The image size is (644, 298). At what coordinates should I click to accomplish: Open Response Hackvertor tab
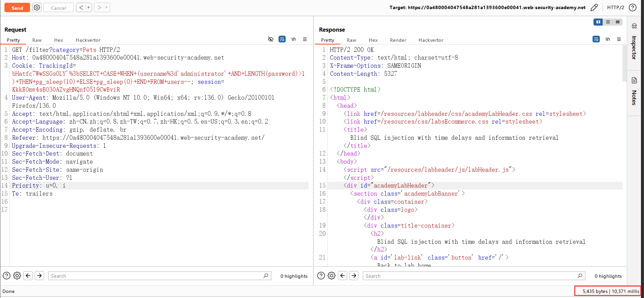(x=431, y=40)
